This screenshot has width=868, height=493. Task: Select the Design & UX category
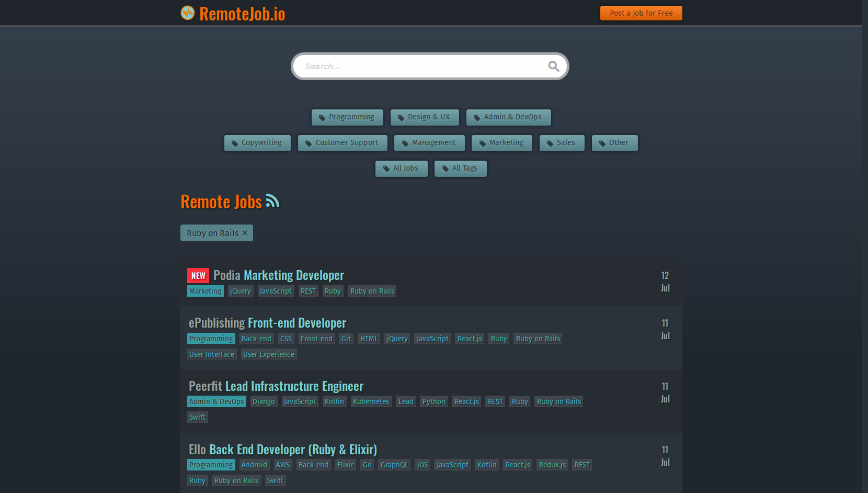tap(425, 117)
